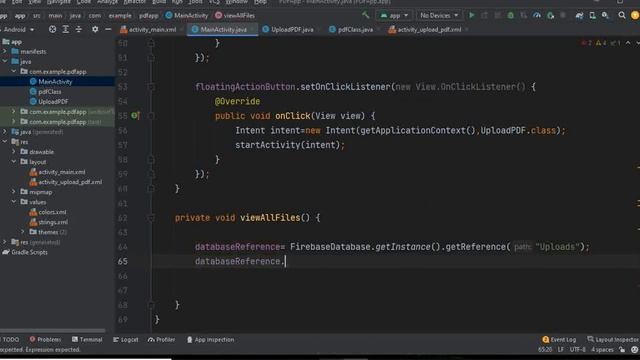Start debugging with the bug icon

click(x=510, y=16)
